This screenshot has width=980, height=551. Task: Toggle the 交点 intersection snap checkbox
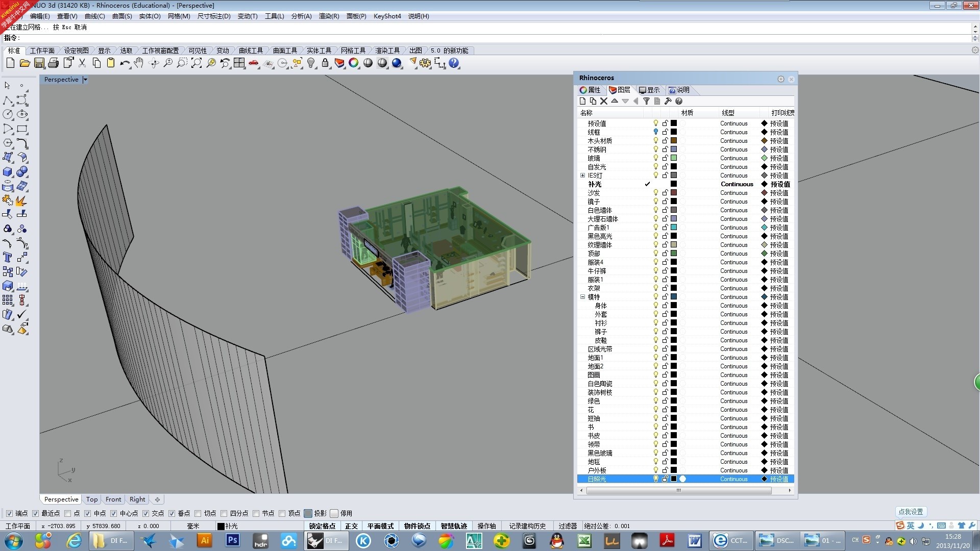pos(145,513)
